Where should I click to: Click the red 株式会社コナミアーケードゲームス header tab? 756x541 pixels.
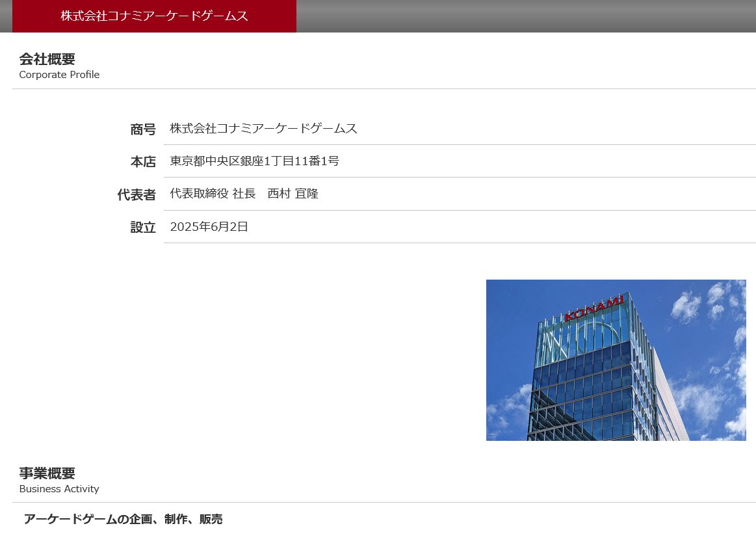pos(154,16)
